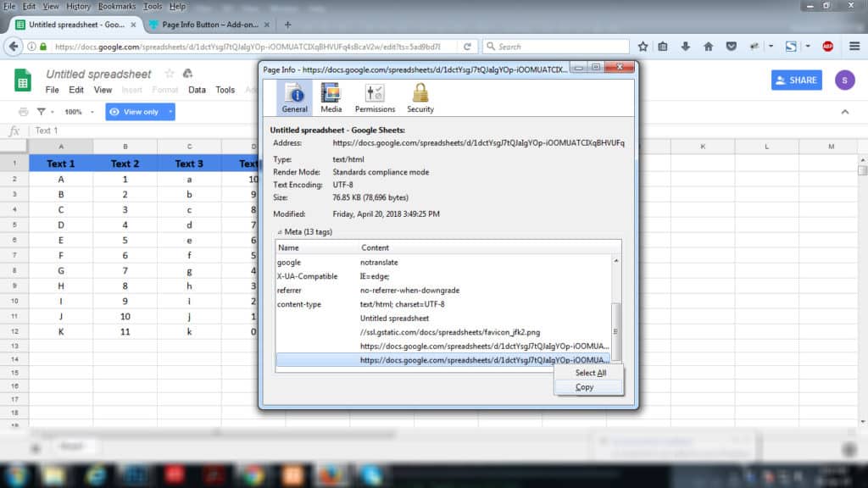Click the spreadsheet title Untitled spreadsheet
Viewport: 868px width, 488px height.
(98, 75)
